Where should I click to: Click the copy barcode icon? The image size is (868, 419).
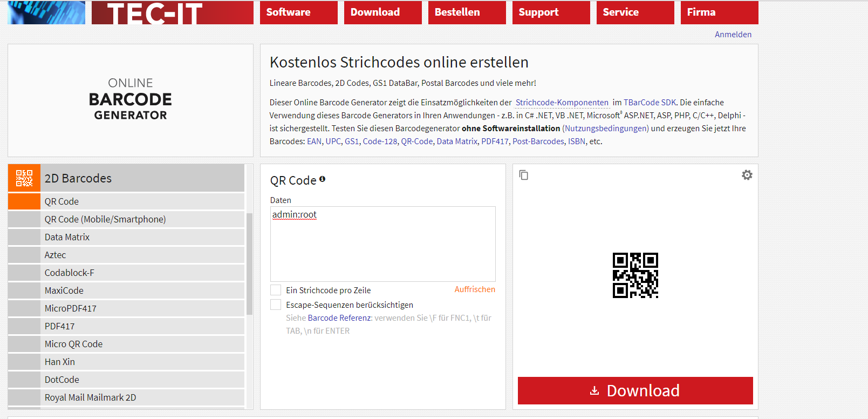[523, 175]
